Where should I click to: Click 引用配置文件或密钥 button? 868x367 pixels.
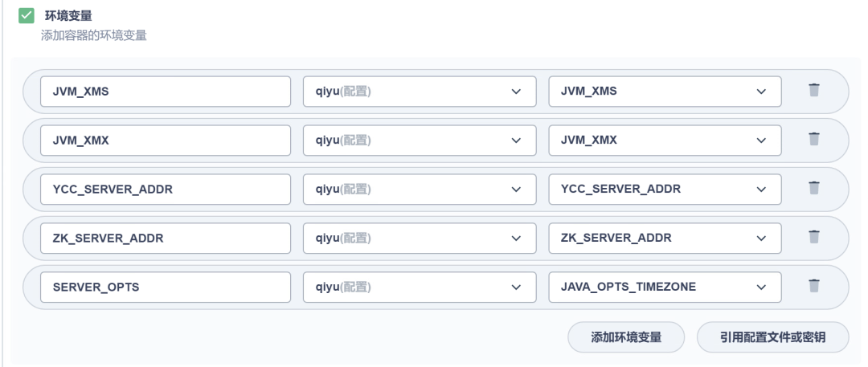pos(773,337)
